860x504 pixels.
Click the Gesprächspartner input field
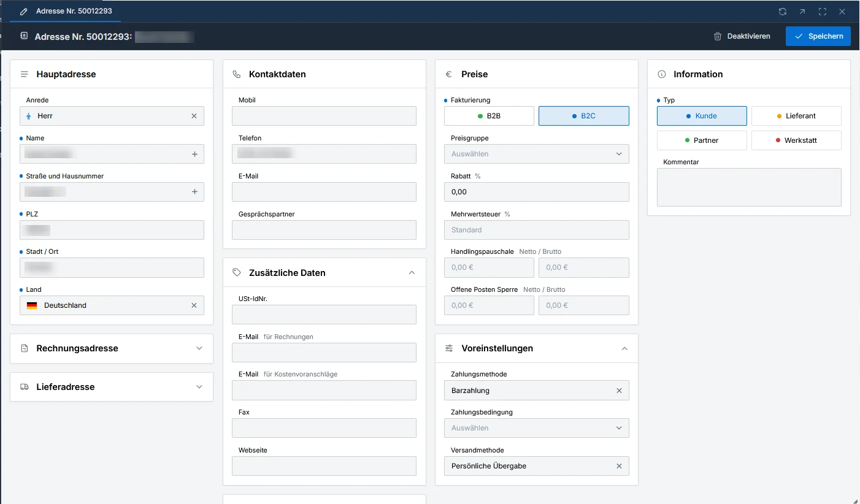pos(324,230)
